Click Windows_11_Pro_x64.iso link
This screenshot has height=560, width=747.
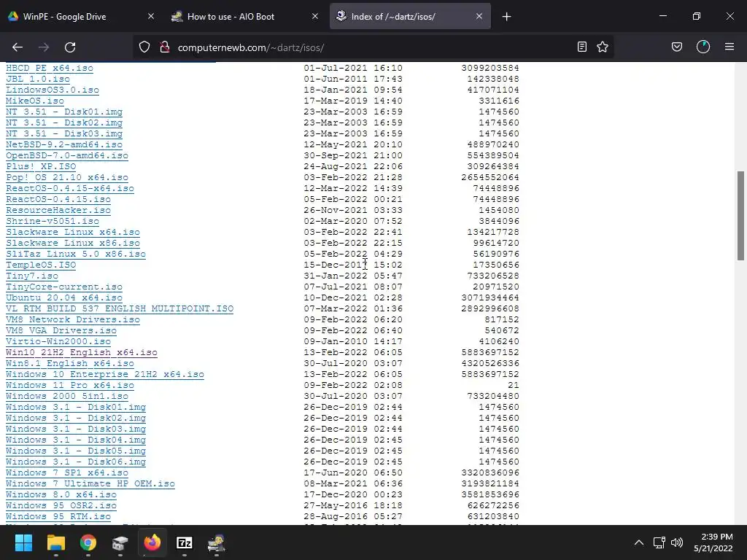[x=70, y=385]
